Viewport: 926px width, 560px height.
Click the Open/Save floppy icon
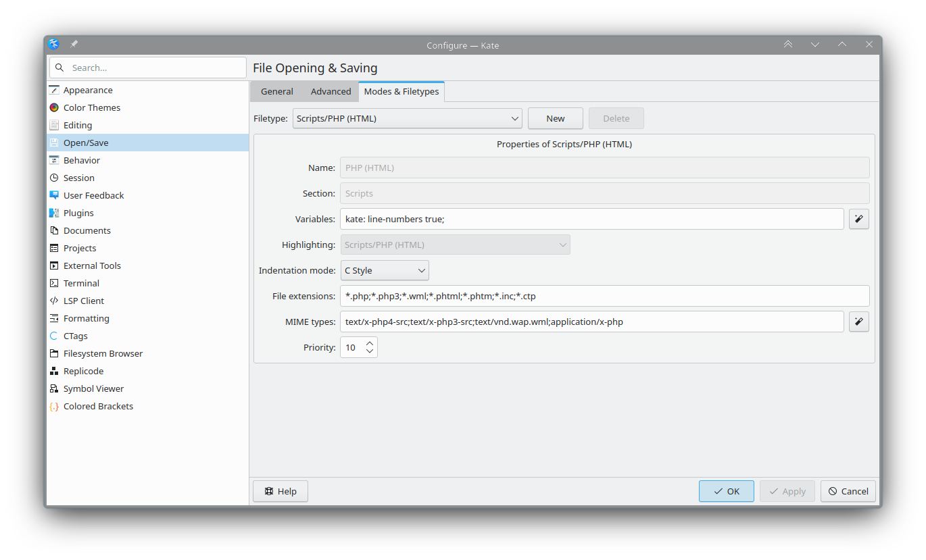pyautogui.click(x=54, y=143)
